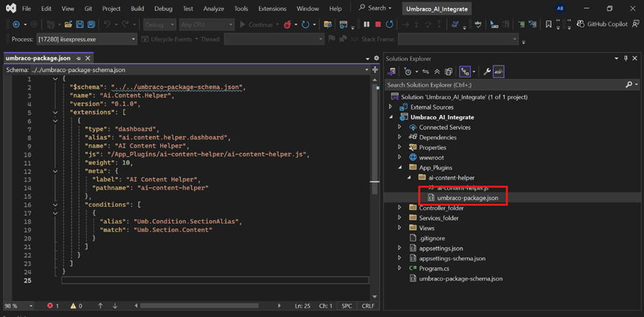Click the Search Solution Explorer input field
The image size is (644, 317).
(x=504, y=84)
